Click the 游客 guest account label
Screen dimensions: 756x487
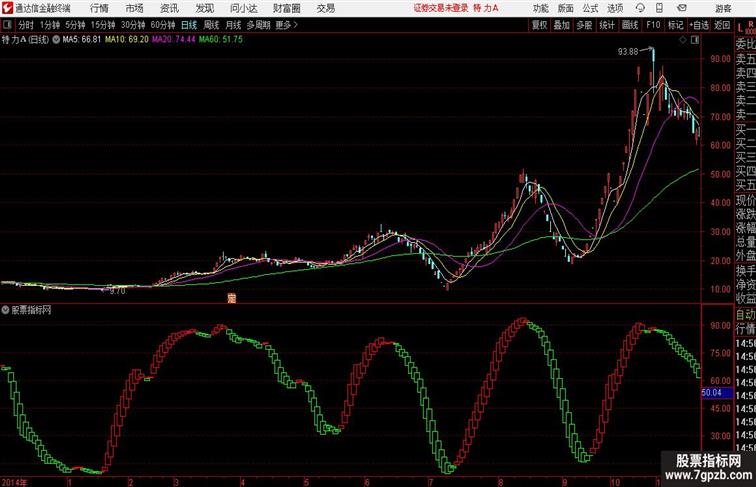coord(723,8)
